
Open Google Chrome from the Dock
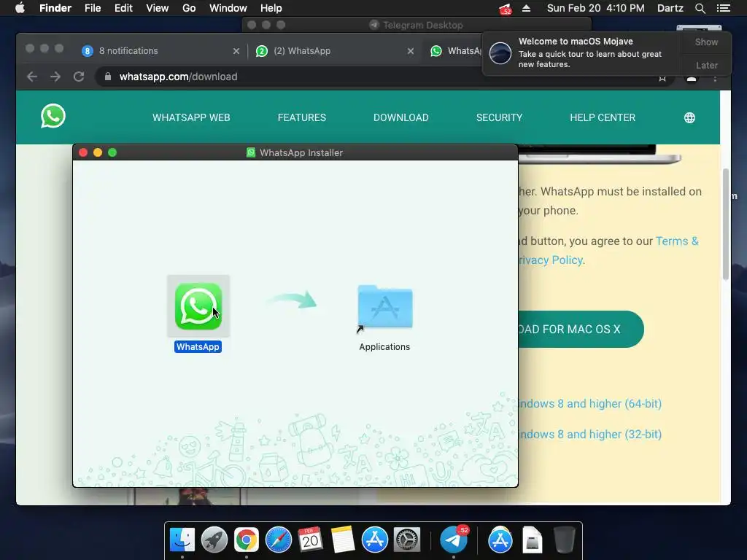[247, 540]
